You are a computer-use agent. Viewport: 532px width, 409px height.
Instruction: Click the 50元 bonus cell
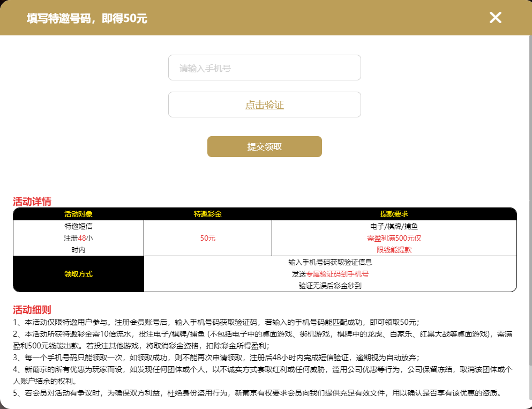tap(208, 239)
